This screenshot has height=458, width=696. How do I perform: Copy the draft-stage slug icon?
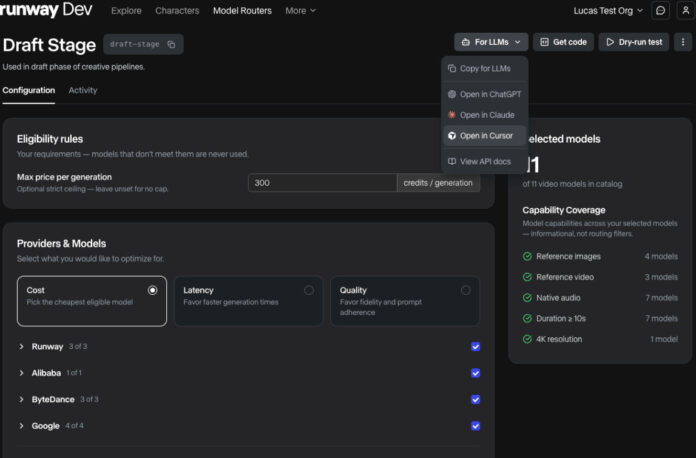coord(171,44)
